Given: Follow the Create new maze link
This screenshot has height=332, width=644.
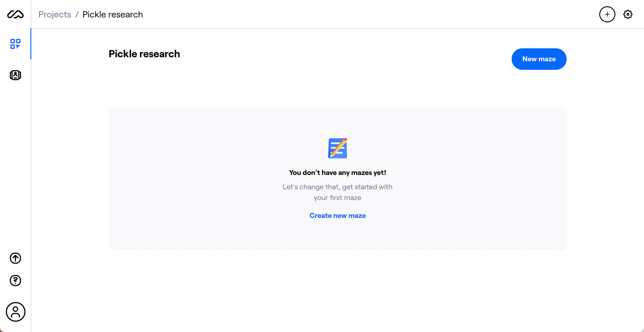Looking at the screenshot, I should [x=338, y=216].
